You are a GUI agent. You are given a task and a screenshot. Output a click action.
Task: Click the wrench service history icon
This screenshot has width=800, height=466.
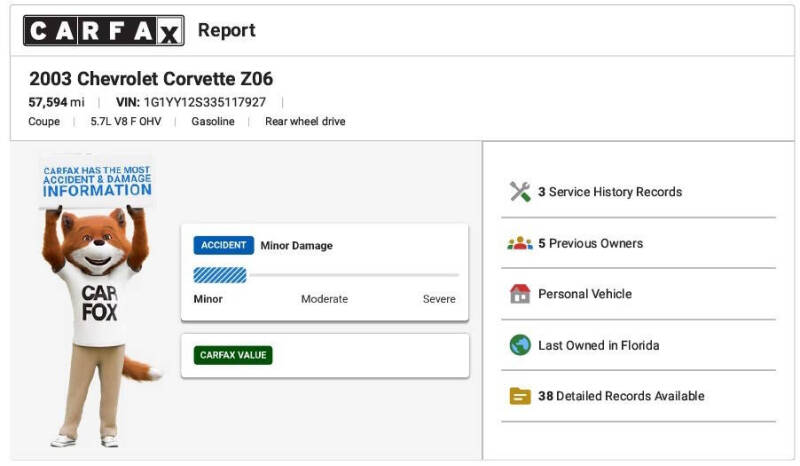pos(520,192)
